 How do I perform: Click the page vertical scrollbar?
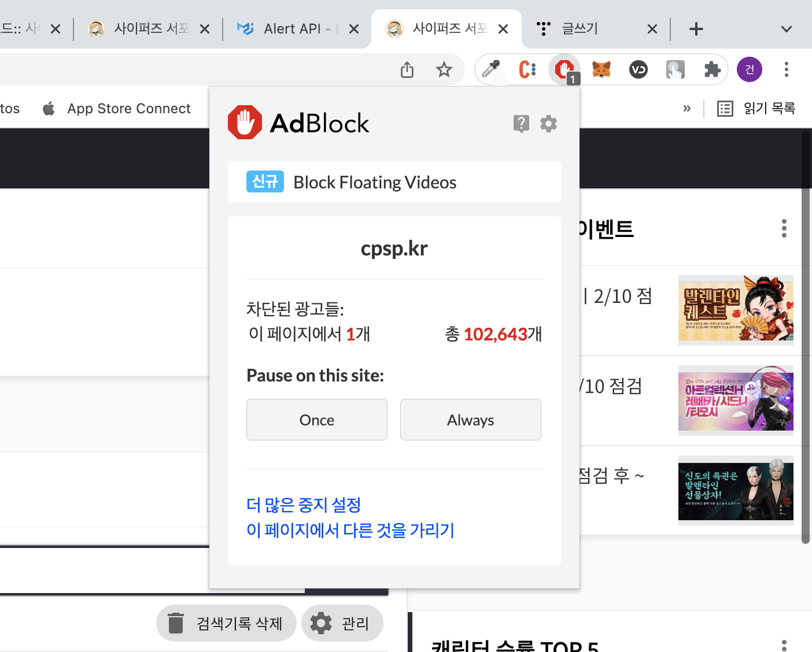pyautogui.click(x=806, y=337)
